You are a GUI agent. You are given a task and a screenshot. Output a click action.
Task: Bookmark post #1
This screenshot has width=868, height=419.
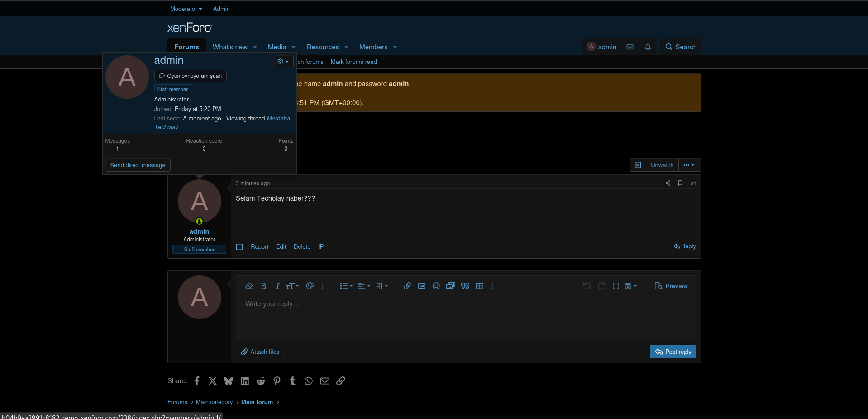pyautogui.click(x=680, y=183)
